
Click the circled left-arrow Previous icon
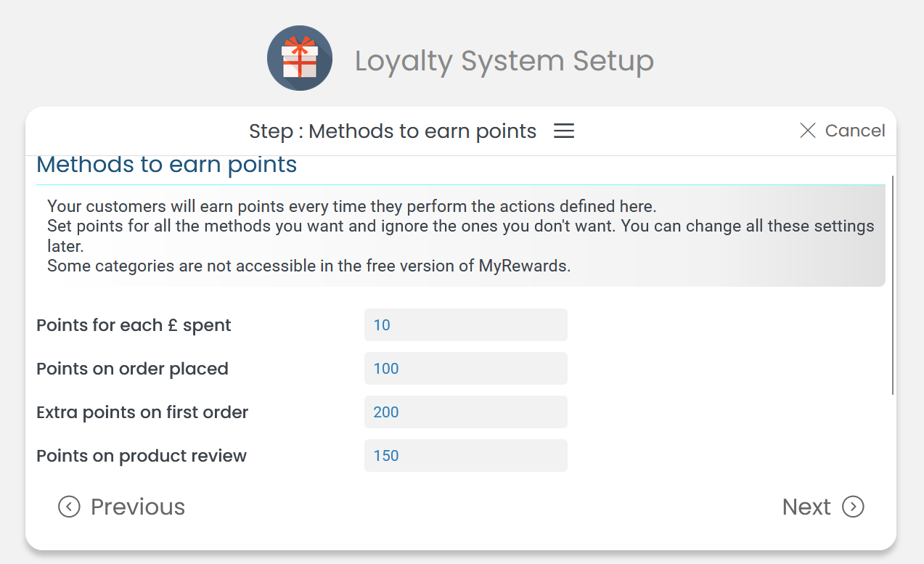69,507
